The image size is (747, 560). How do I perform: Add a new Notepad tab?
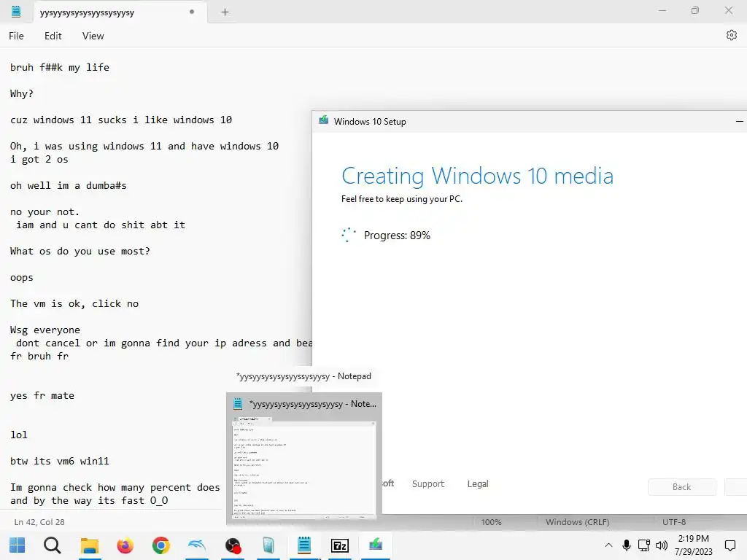[225, 12]
